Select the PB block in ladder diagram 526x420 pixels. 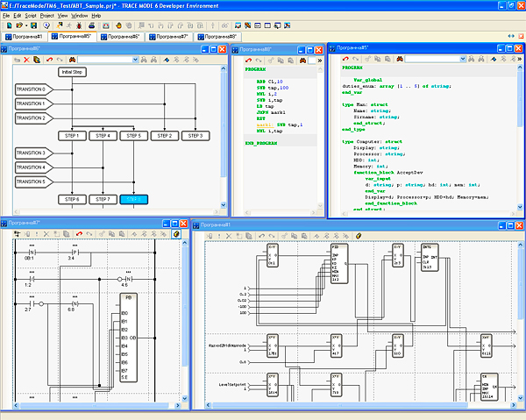pos(129,338)
